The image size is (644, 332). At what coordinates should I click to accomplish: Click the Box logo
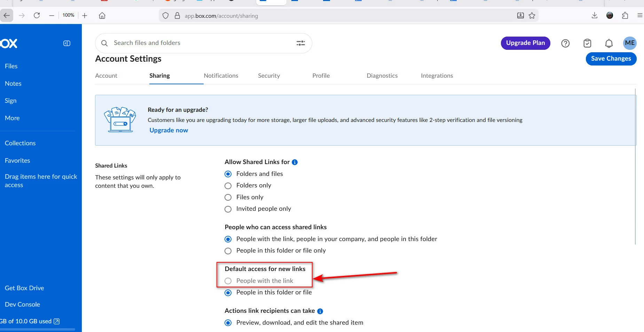pyautogui.click(x=9, y=43)
